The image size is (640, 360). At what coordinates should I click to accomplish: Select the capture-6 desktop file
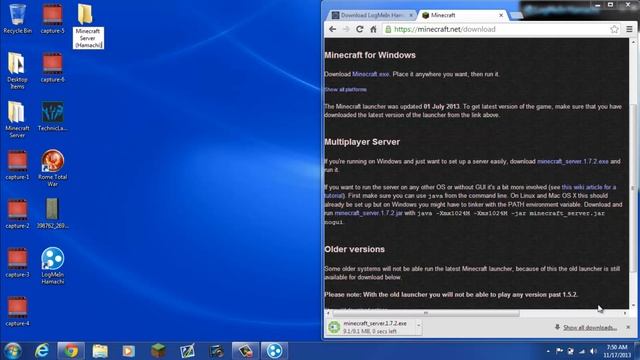53,67
